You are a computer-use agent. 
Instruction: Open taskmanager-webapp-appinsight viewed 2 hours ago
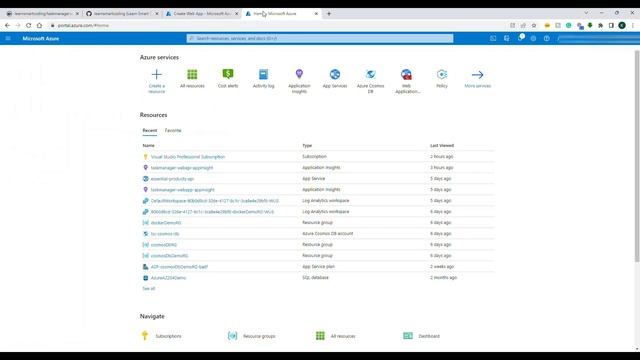coord(182,168)
